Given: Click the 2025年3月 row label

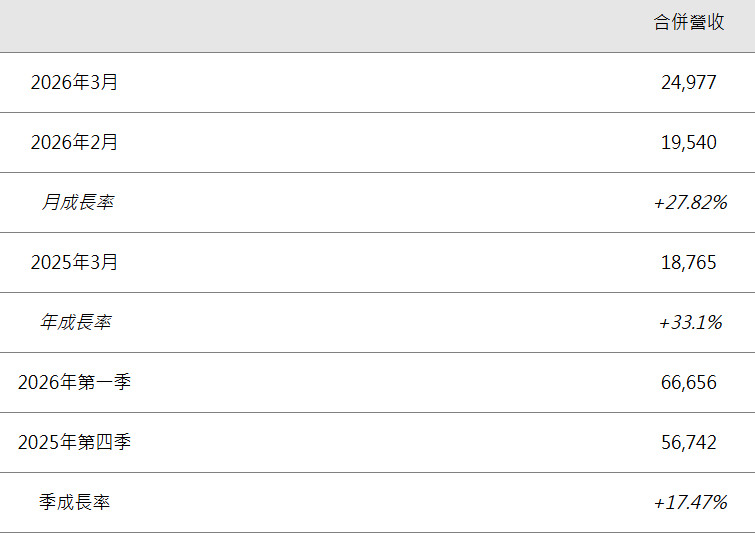Looking at the screenshot, I should [x=74, y=263].
